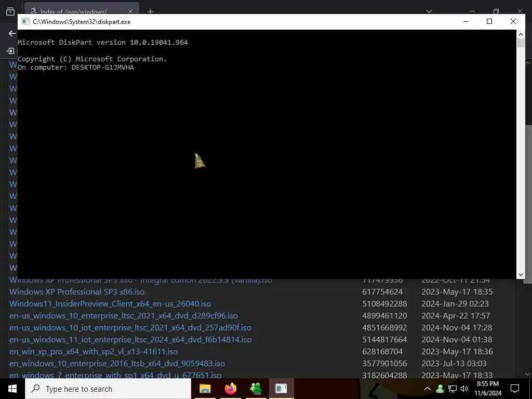532x399 pixels.
Task: Click the taskbar search box
Action: point(108,389)
